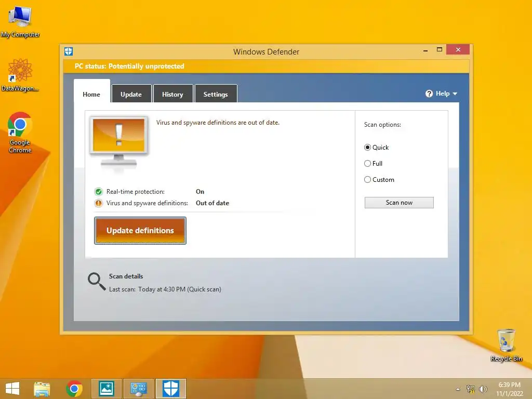Click the Windows Defender title text
Image resolution: width=532 pixels, height=399 pixels.
tap(267, 52)
